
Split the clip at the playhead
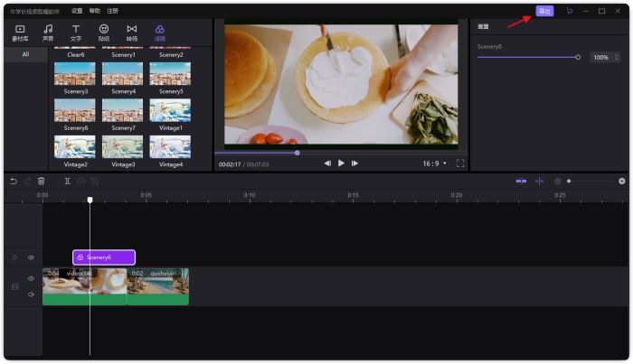[68, 182]
